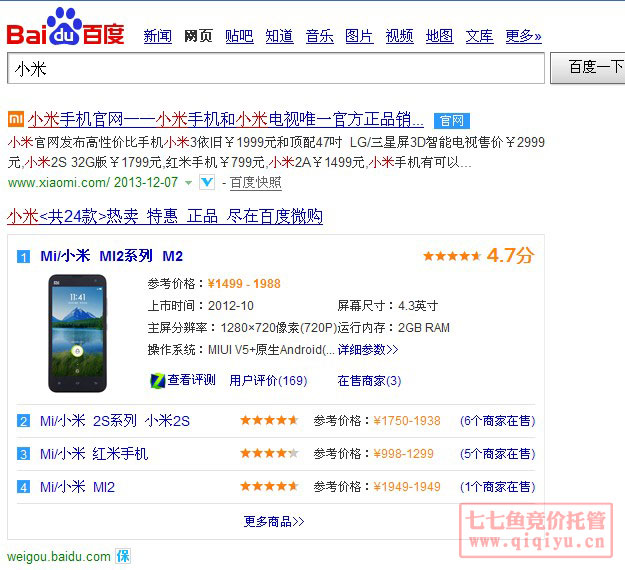This screenshot has width=625, height=570.
Task: Open the 更多» navigation menu
Action: pos(523,36)
